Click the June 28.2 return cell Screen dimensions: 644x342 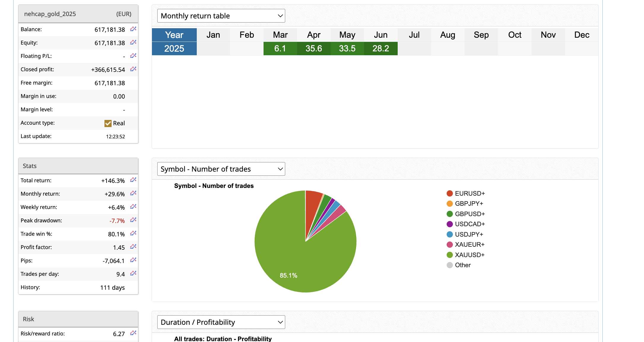pyautogui.click(x=381, y=48)
